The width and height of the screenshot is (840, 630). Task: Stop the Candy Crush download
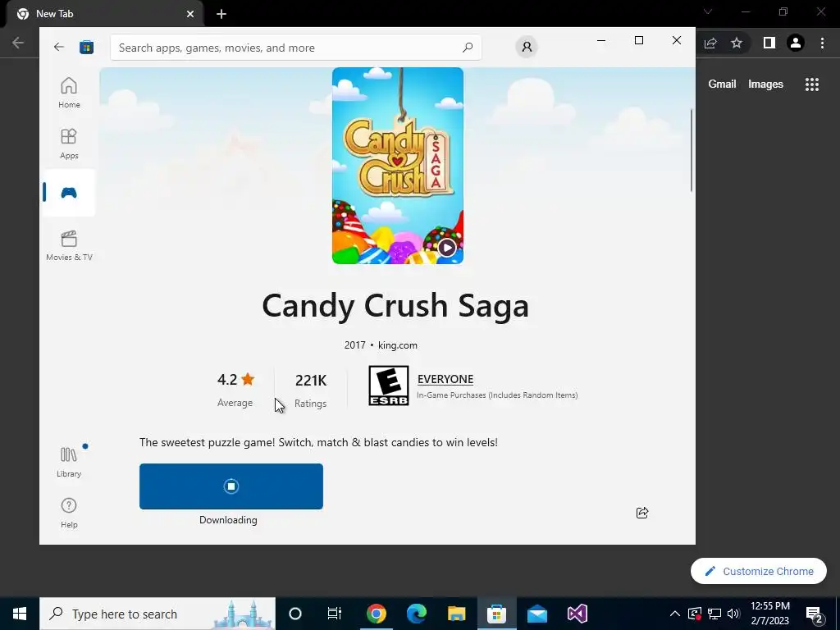coord(231,486)
